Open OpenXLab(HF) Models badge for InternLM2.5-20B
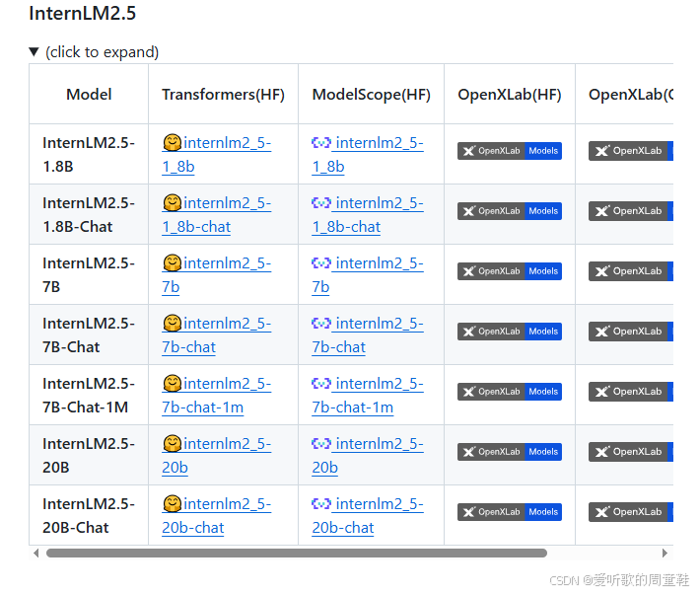 coord(510,452)
